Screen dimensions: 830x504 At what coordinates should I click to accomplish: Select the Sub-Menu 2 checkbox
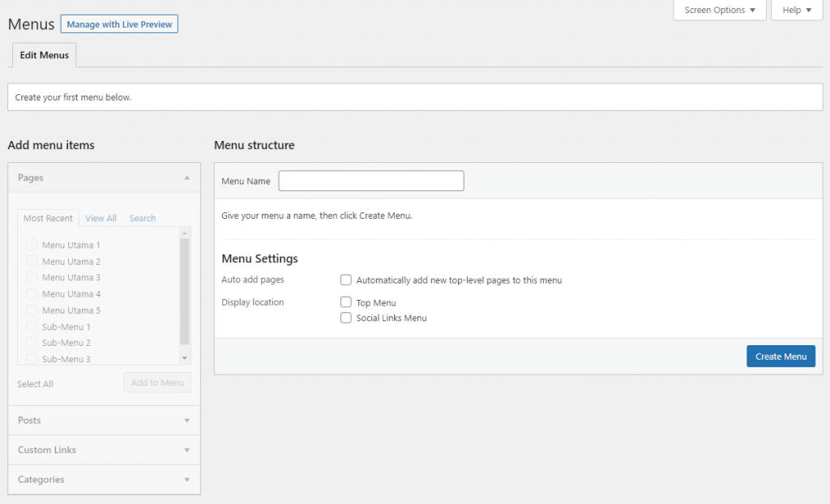click(x=31, y=342)
